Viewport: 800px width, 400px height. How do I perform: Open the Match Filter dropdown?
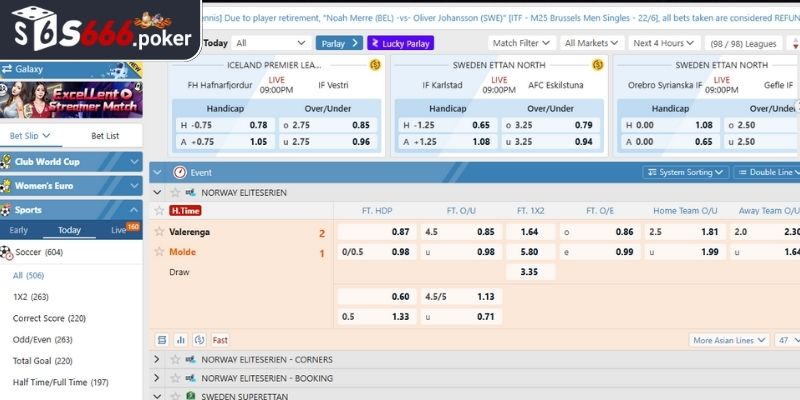(x=521, y=43)
